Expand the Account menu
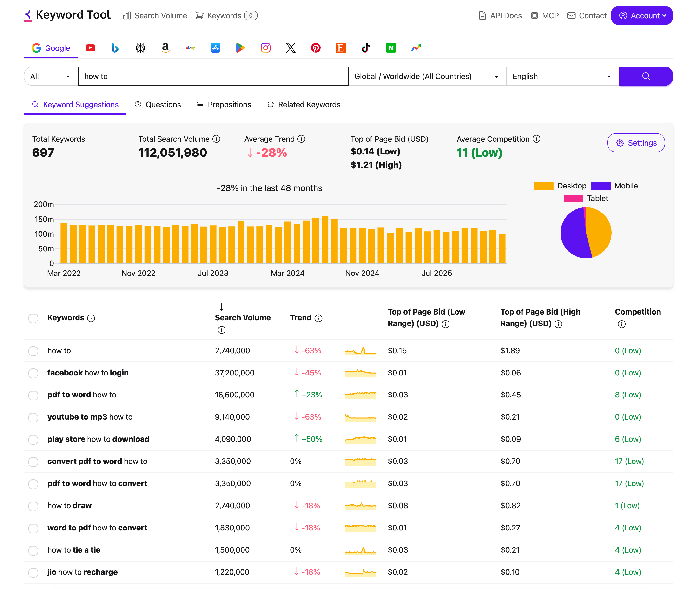 pyautogui.click(x=642, y=15)
